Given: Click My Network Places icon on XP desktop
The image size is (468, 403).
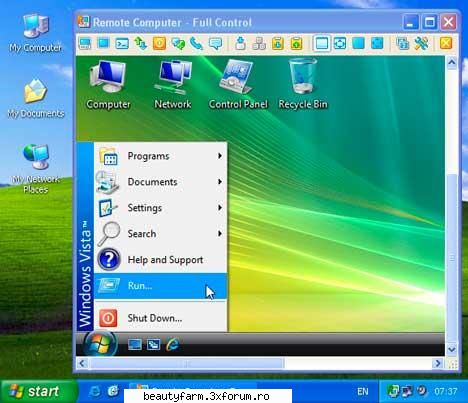Looking at the screenshot, I should point(36,169).
